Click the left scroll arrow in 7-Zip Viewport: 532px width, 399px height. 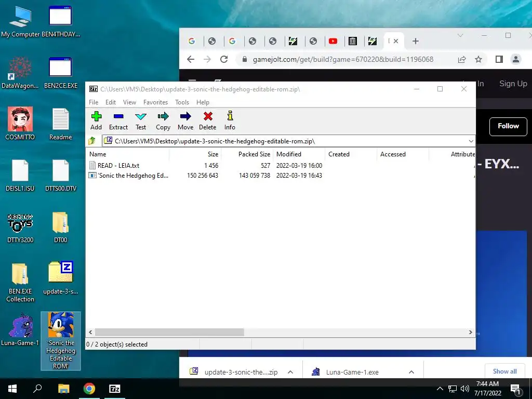(x=90, y=332)
